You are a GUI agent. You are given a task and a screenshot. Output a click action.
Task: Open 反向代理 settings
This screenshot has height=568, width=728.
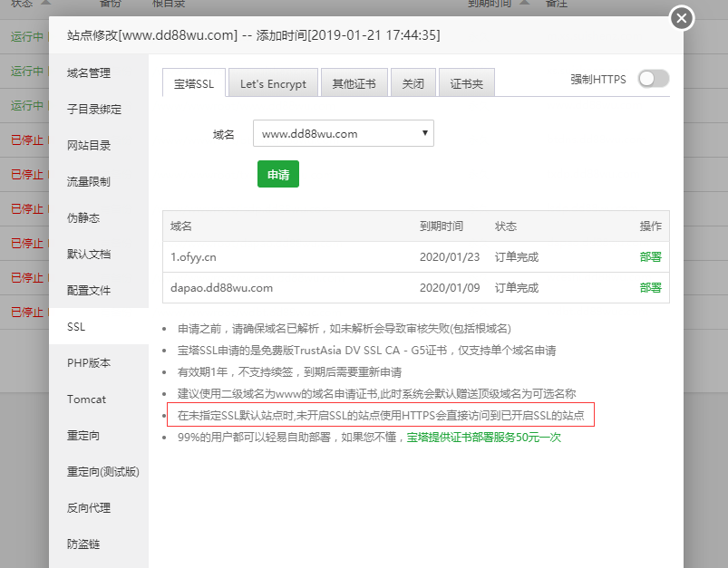89,508
